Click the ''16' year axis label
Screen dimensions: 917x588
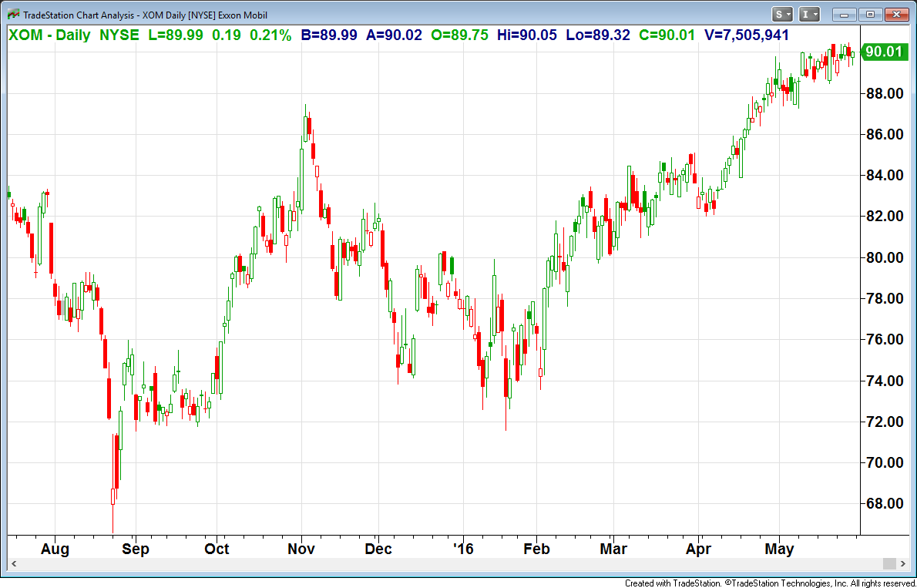[x=462, y=549]
